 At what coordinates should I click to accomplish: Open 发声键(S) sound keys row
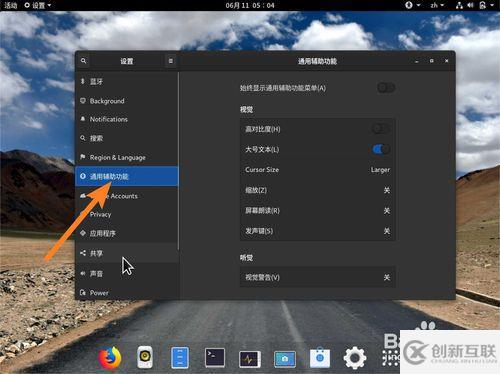click(x=318, y=231)
